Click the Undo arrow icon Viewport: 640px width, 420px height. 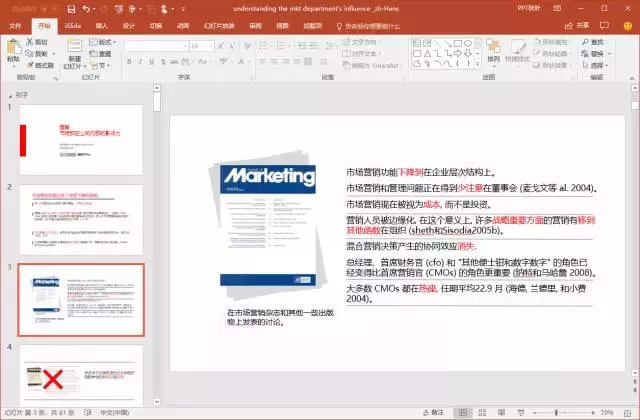(x=86, y=9)
